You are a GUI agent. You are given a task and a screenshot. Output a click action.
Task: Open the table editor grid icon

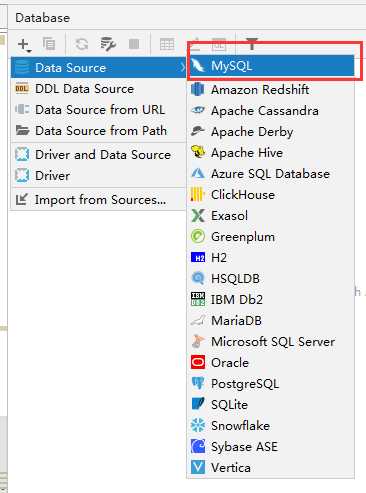pos(167,44)
